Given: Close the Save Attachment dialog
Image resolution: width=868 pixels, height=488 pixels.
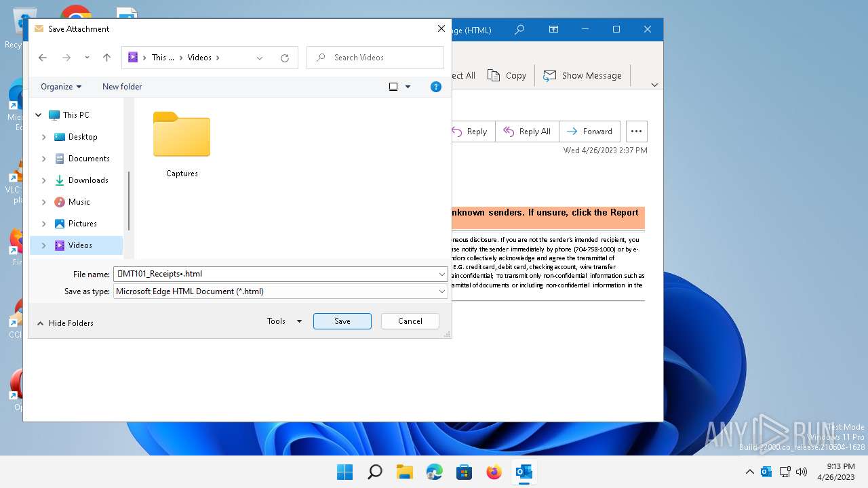Looking at the screenshot, I should (441, 29).
